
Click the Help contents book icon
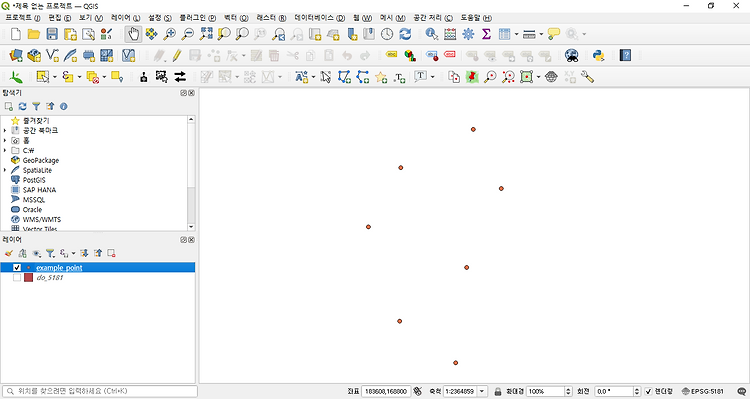pyautogui.click(x=625, y=55)
